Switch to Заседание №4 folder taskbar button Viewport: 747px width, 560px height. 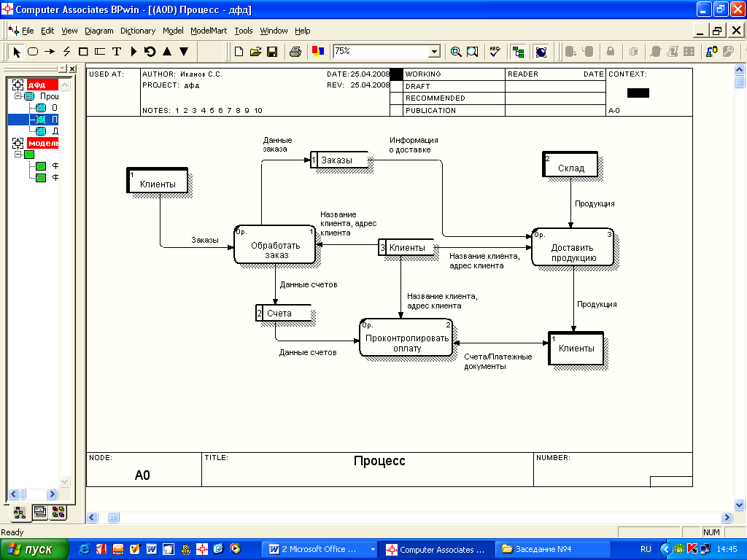pos(553,550)
